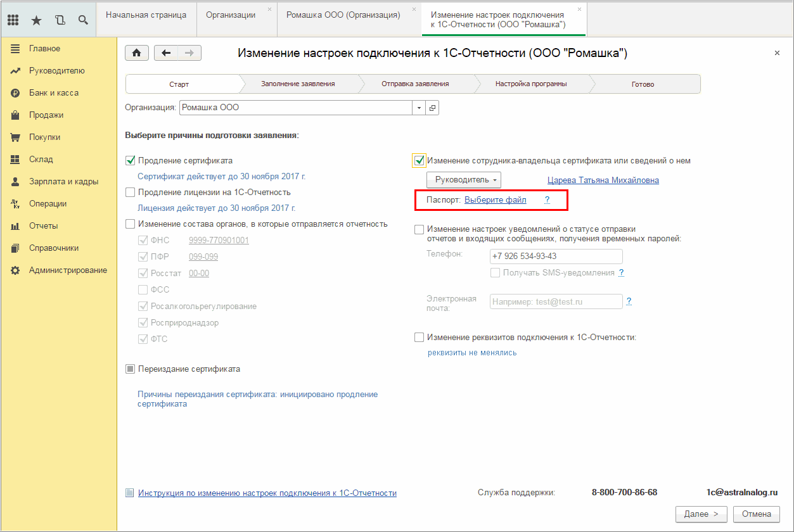This screenshot has height=532, width=794.
Task: Check Изменение реквизитов подключения checkbox
Action: click(419, 338)
